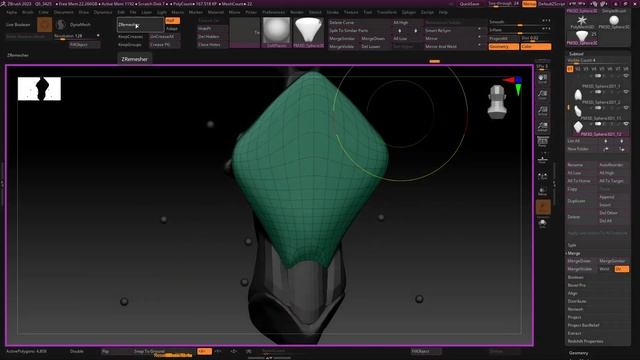Open the Brush menu
The width and height of the screenshot is (640, 360).
(28, 12)
